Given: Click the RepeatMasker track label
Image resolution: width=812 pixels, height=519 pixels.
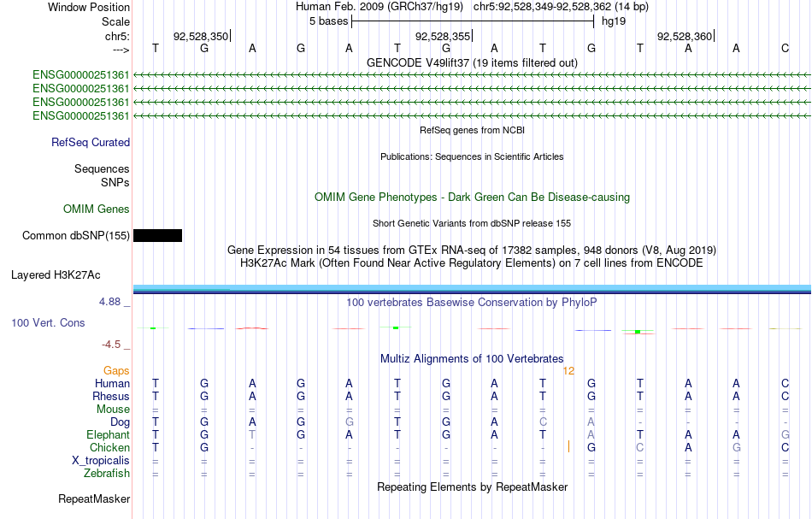Looking at the screenshot, I should pyautogui.click(x=94, y=498).
